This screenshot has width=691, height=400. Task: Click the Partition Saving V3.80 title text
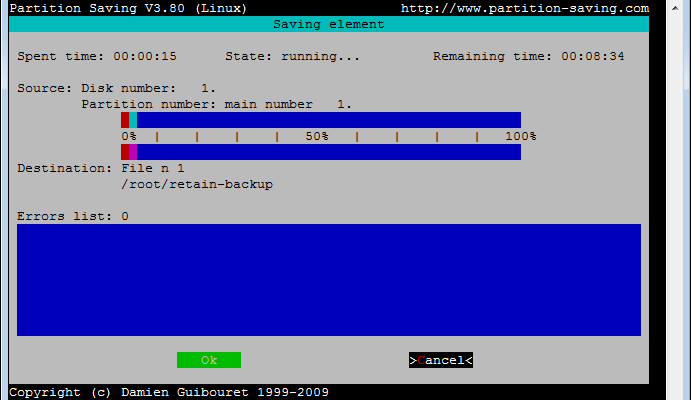point(128,8)
